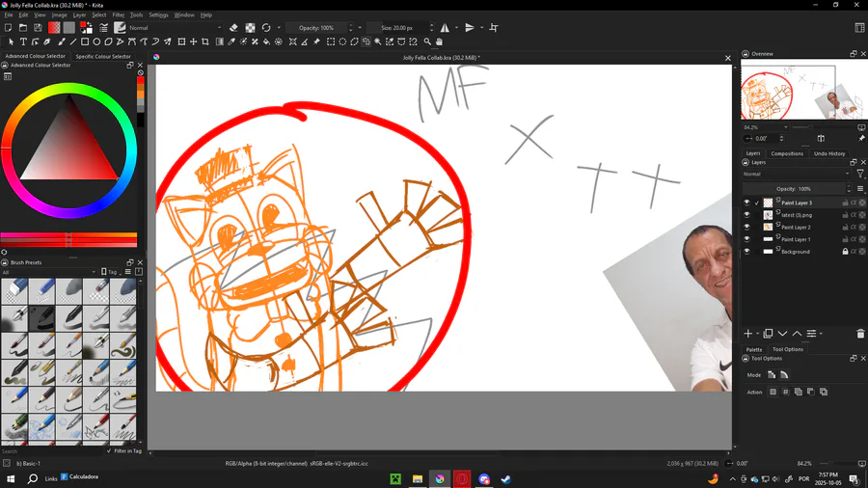This screenshot has width=868, height=488.
Task: Add a new paint layer
Action: (x=747, y=334)
